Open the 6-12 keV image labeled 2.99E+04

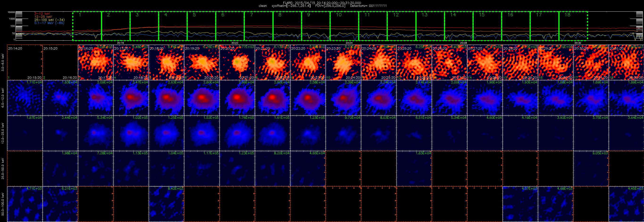click(x=237, y=98)
